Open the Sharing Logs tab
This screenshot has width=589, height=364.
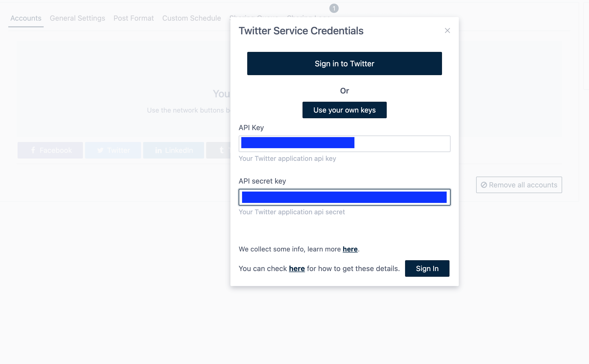[x=308, y=16]
